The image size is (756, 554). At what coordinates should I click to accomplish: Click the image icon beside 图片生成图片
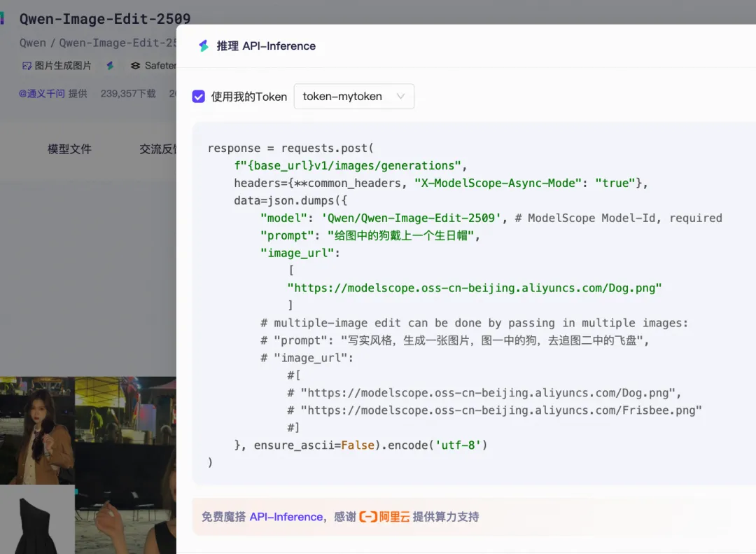pos(27,66)
